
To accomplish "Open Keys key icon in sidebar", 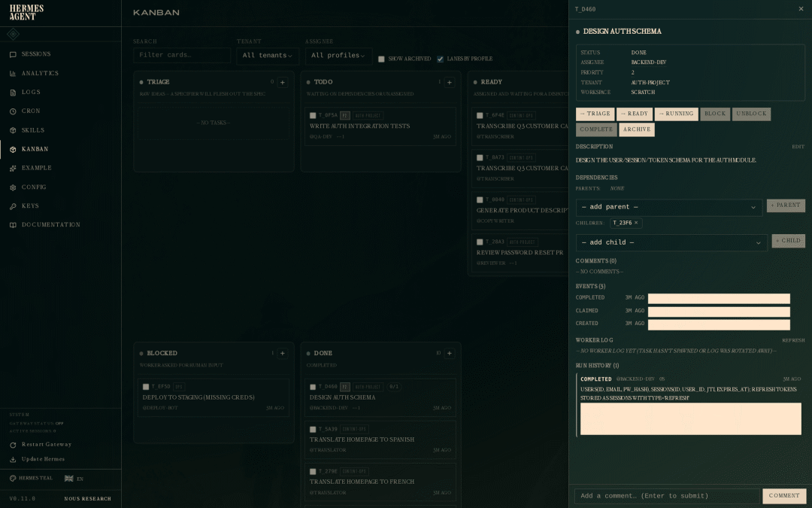I will click(13, 206).
